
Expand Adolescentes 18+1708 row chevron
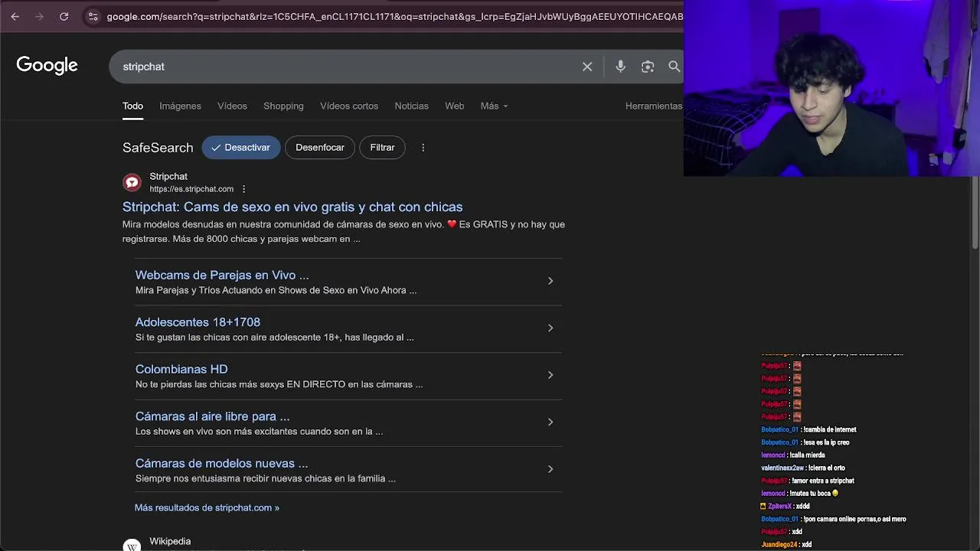(x=550, y=328)
